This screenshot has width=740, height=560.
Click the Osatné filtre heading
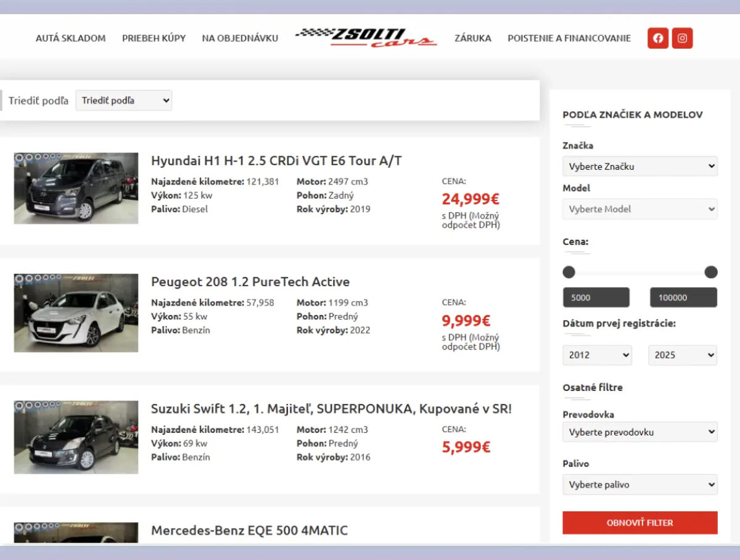point(593,388)
